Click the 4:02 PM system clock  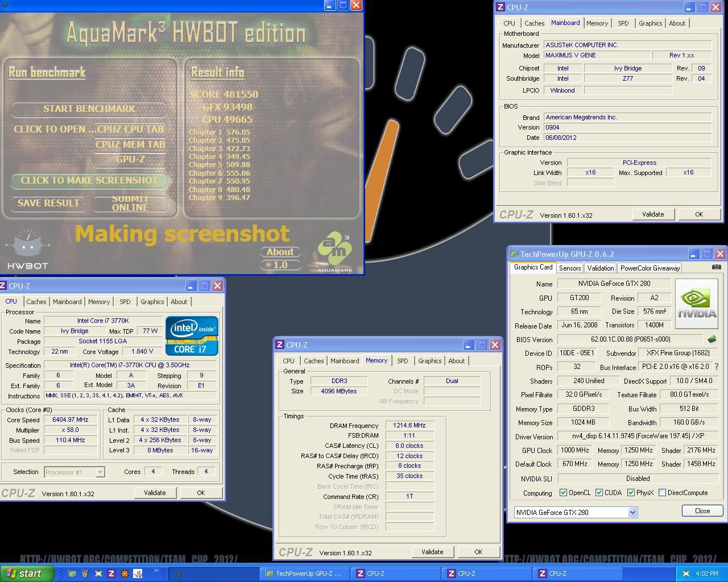[706, 573]
